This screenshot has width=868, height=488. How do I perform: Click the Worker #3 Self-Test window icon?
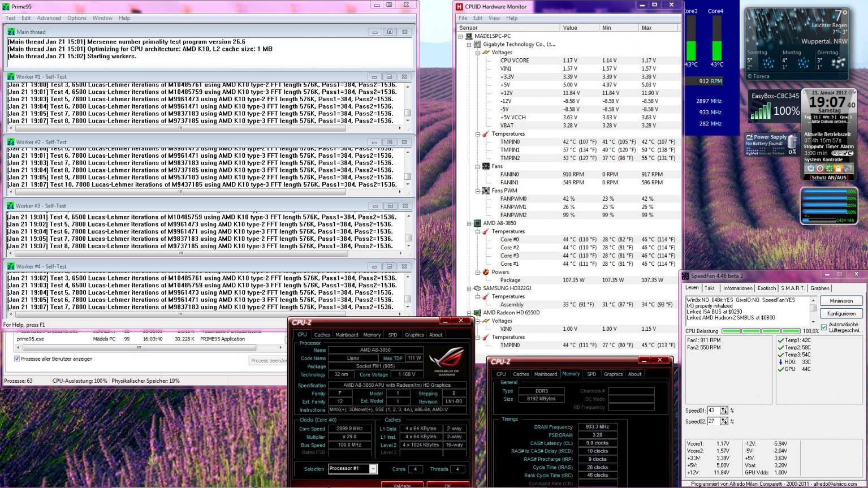pos(11,206)
